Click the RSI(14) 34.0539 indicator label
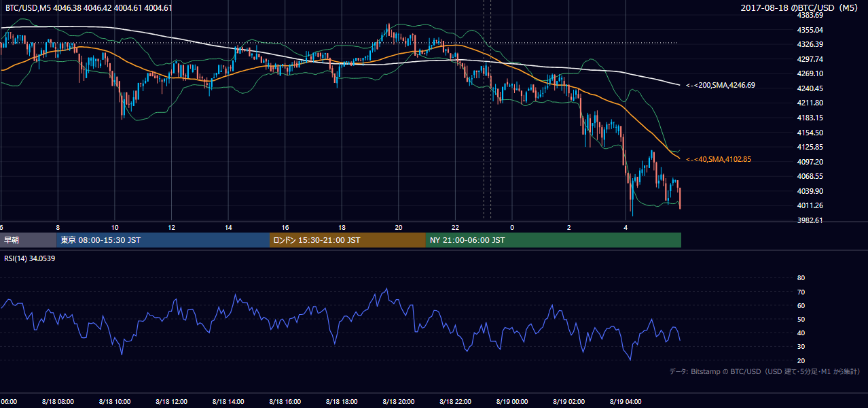Viewport: 868px width, 408px height. (30, 258)
